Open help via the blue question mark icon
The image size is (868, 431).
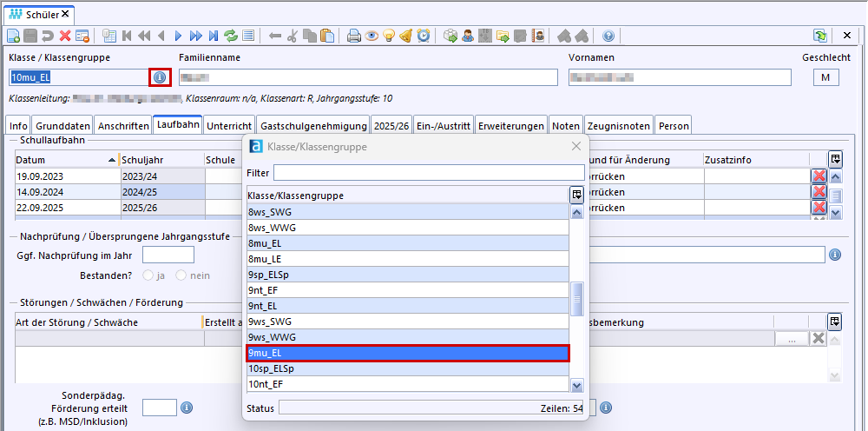tap(608, 36)
